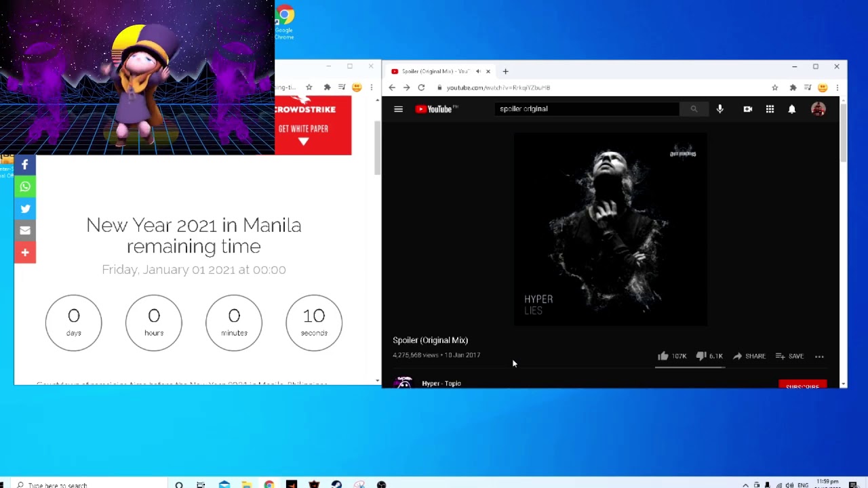Open Task View on the taskbar

pyautogui.click(x=201, y=485)
